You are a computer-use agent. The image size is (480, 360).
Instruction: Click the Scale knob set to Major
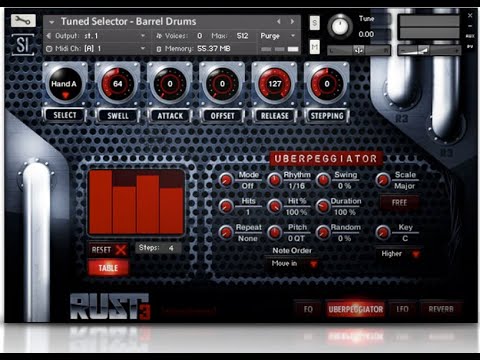click(383, 180)
